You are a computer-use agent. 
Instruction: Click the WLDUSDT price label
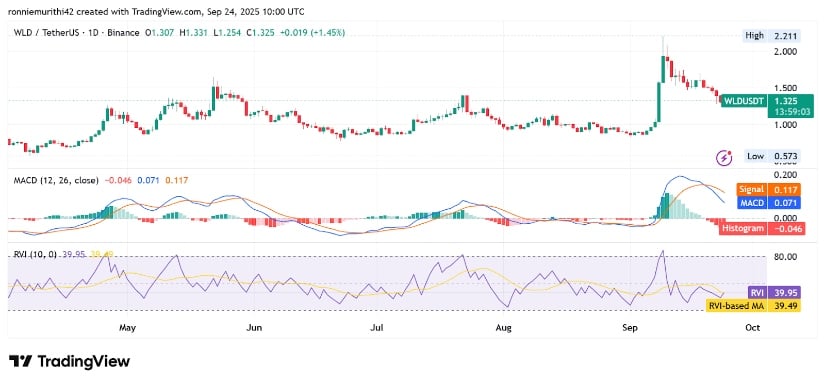point(743,100)
